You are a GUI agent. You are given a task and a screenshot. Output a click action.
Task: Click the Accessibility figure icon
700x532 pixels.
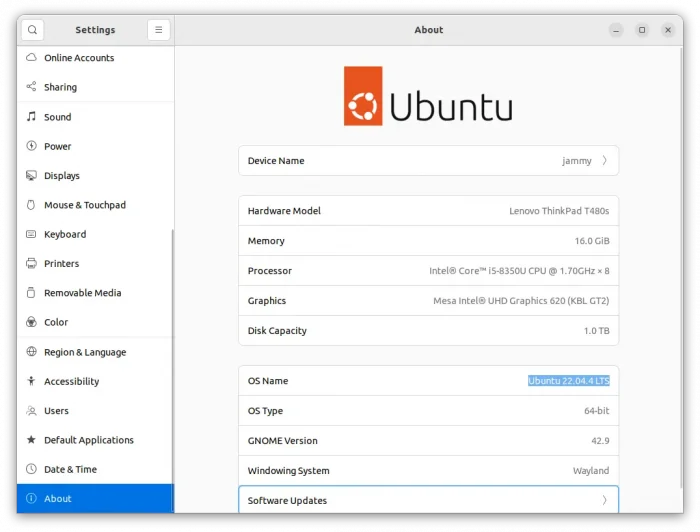[x=31, y=381]
